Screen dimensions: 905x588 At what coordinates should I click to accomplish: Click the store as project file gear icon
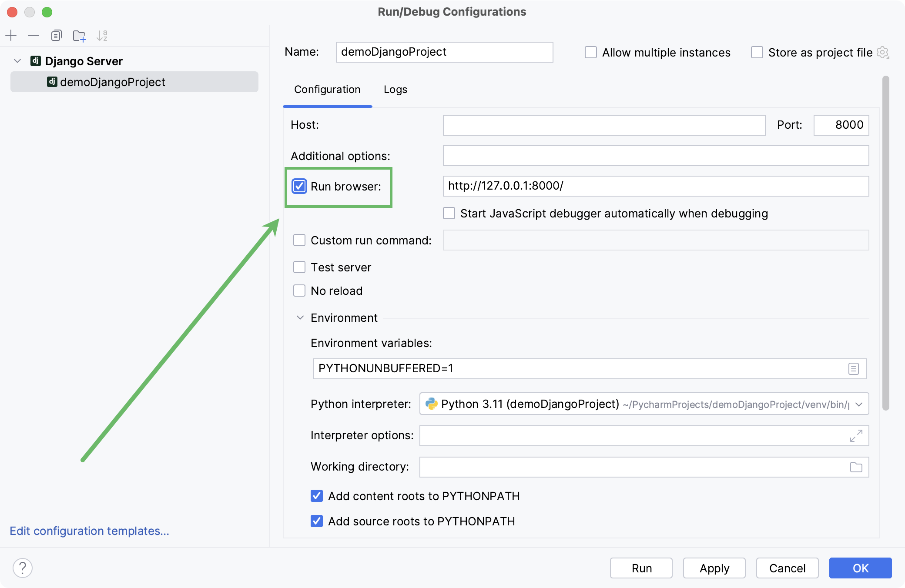[883, 52]
